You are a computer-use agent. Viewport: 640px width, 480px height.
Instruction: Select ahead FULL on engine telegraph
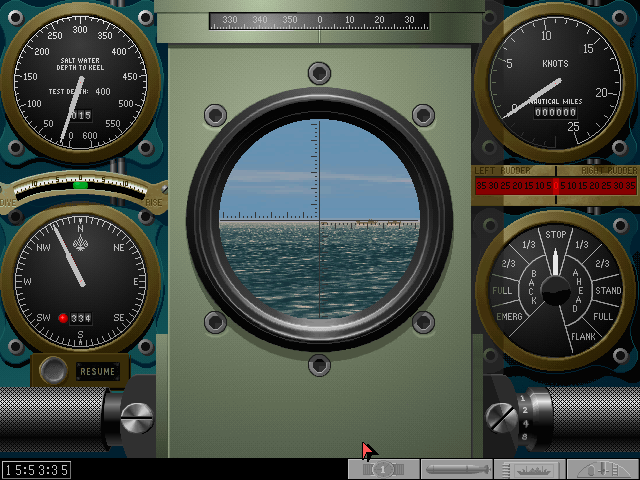(602, 316)
